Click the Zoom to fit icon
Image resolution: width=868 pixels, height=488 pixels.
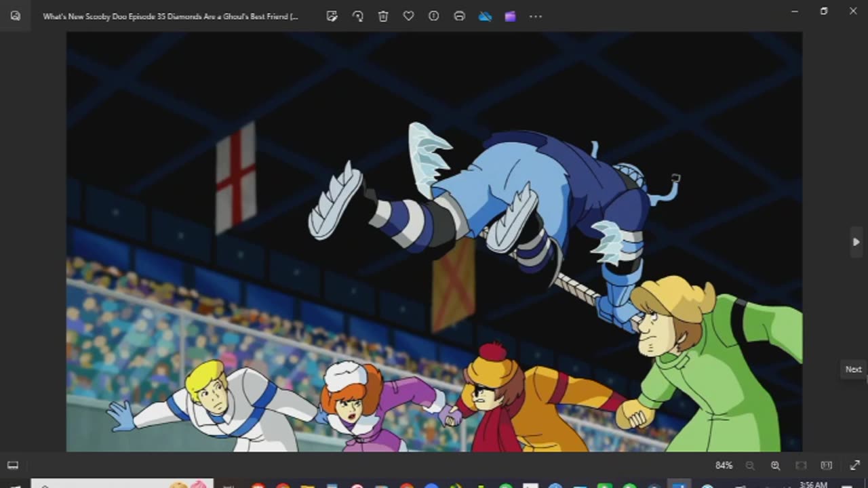click(801, 465)
